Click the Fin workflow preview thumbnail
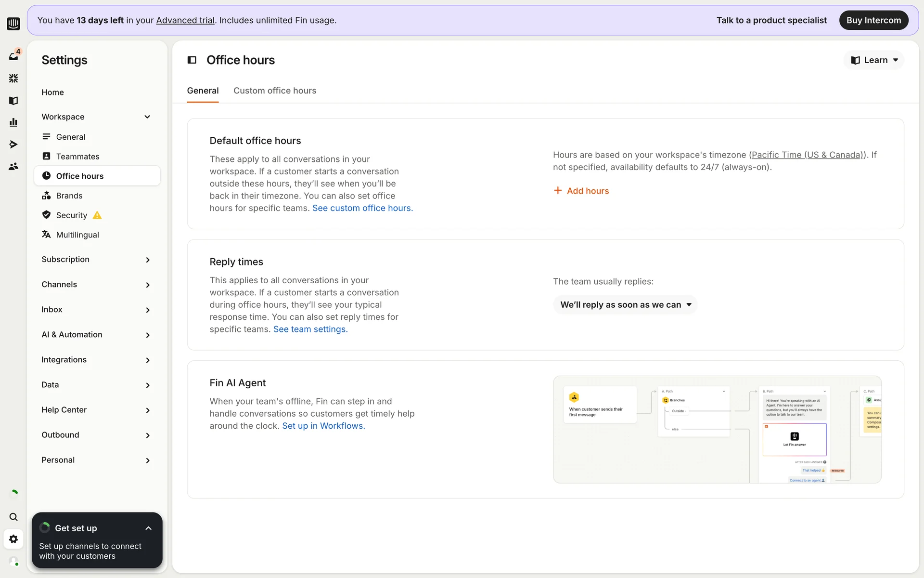924x578 pixels. click(717, 429)
